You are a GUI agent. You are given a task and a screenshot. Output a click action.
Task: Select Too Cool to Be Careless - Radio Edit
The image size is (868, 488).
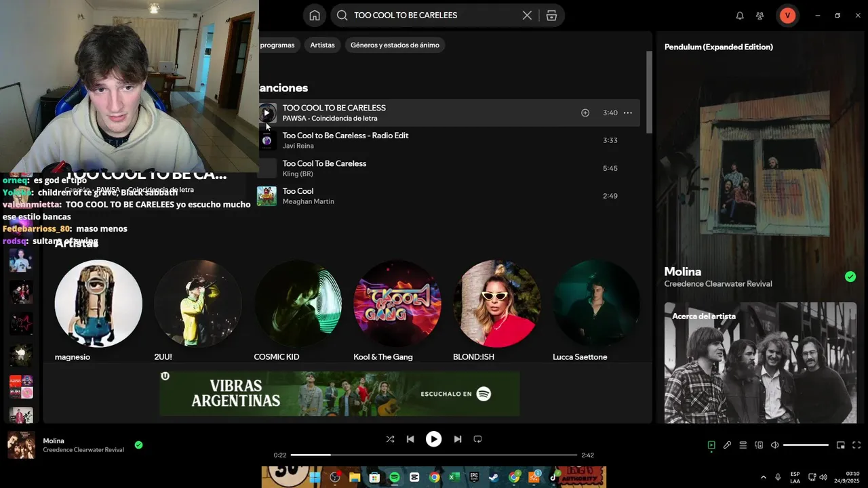[345, 136]
